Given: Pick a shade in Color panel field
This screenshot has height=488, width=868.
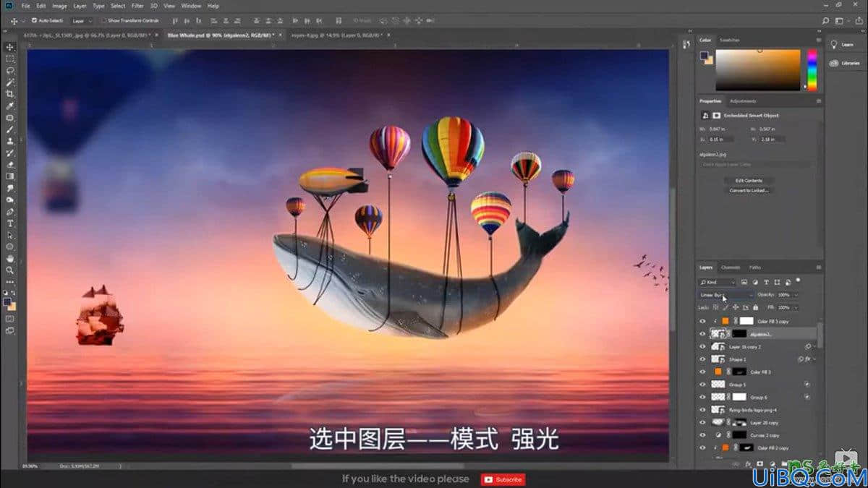Looking at the screenshot, I should click(x=758, y=69).
